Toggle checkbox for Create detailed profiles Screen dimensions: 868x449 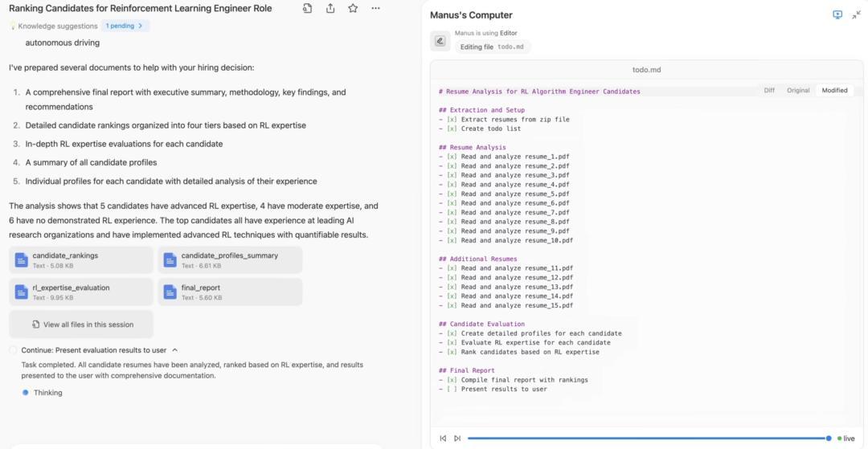(452, 333)
